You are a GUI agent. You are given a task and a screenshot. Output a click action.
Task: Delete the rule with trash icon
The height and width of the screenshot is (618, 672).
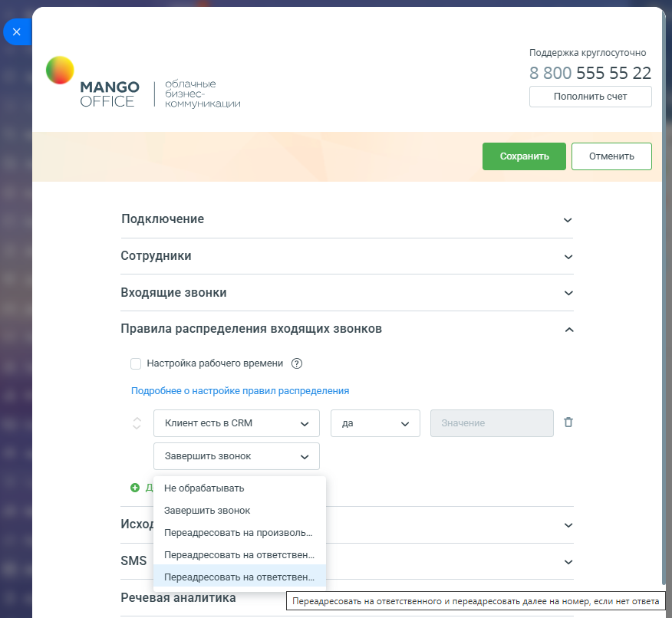(x=568, y=422)
